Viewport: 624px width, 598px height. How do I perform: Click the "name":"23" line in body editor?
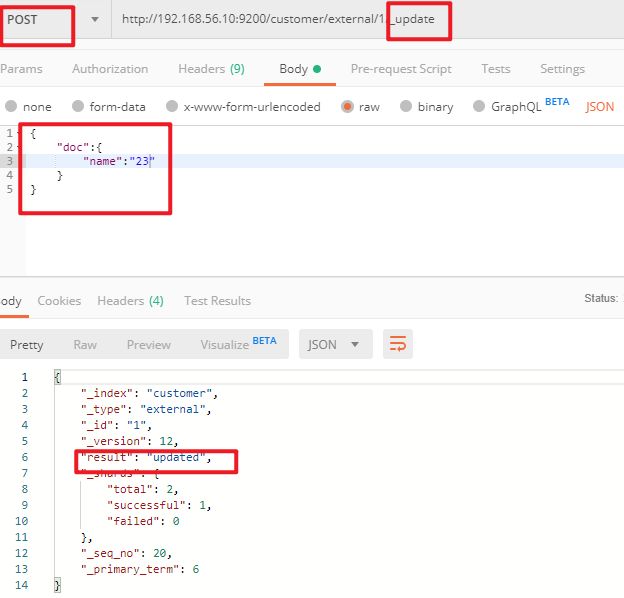coord(119,161)
